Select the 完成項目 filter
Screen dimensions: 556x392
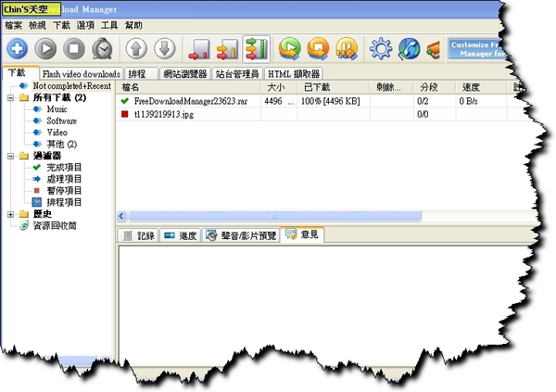pyautogui.click(x=64, y=168)
